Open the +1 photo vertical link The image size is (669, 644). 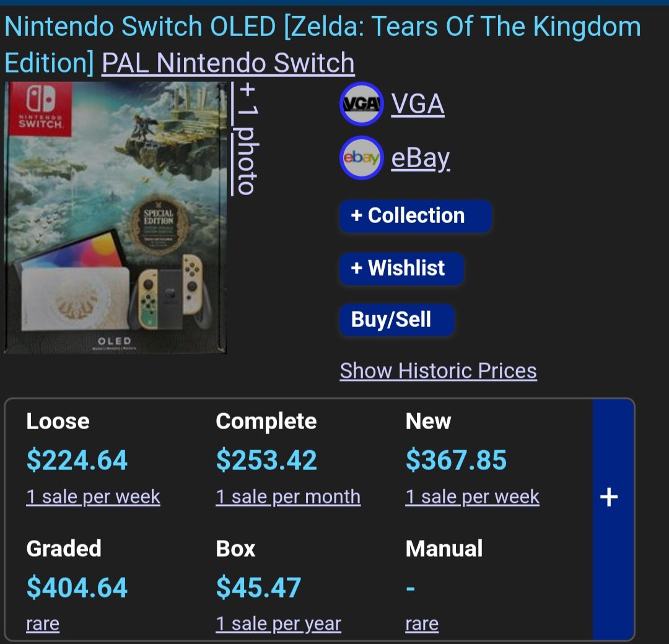tap(247, 139)
